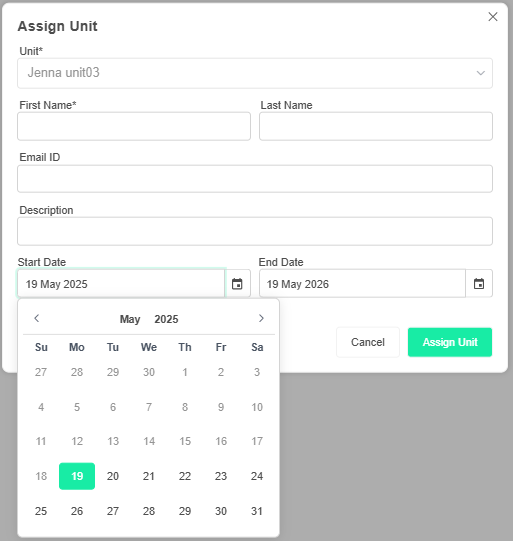Close the Assign Unit dialog
This screenshot has width=513, height=541.
(x=493, y=17)
